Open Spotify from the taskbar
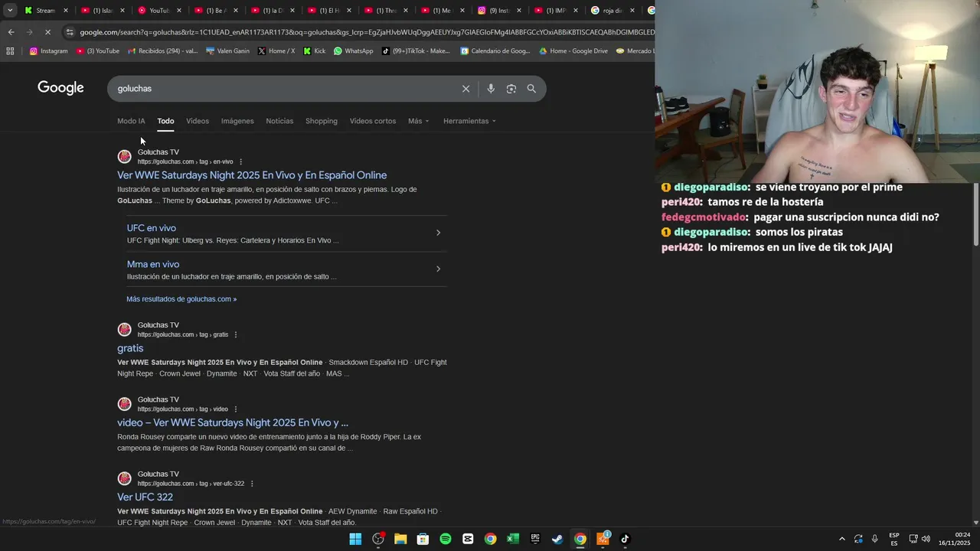980x551 pixels. click(446, 539)
